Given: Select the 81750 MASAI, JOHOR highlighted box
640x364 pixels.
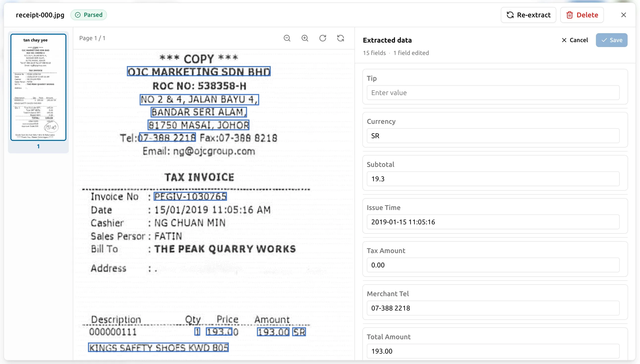Looking at the screenshot, I should 198,125.
